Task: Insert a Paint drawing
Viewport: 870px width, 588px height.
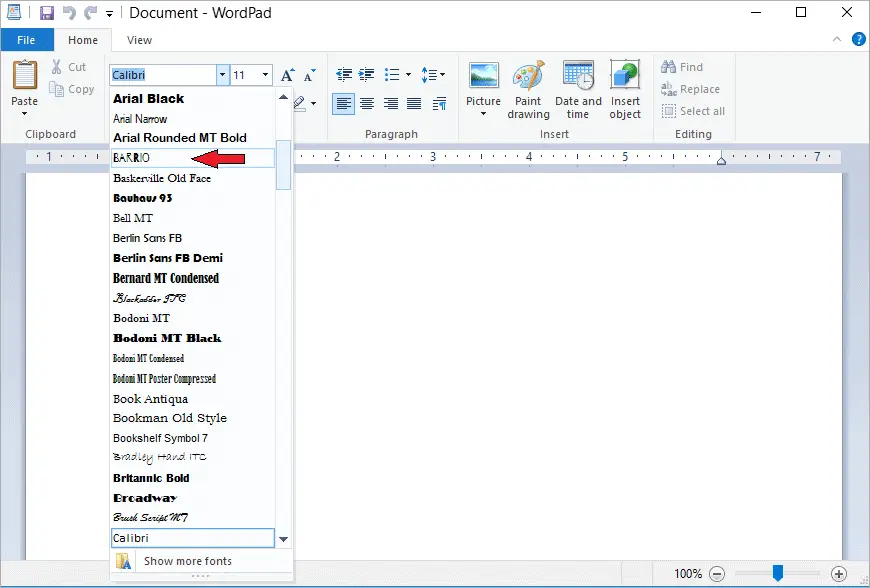Action: 528,90
